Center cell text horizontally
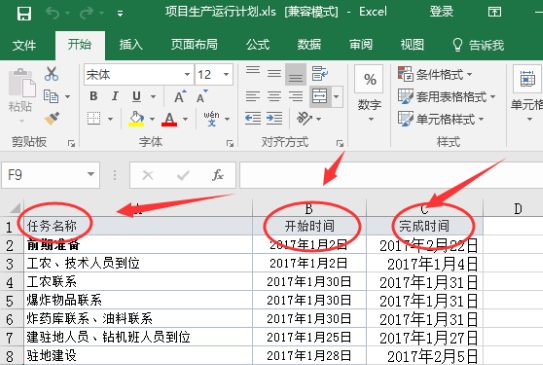This screenshot has height=365, width=543. [x=274, y=96]
